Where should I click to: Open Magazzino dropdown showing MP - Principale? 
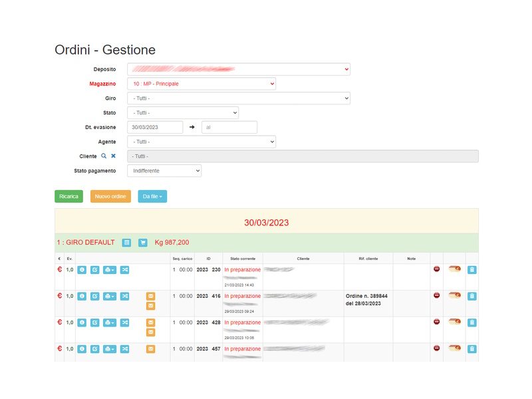[x=201, y=84]
